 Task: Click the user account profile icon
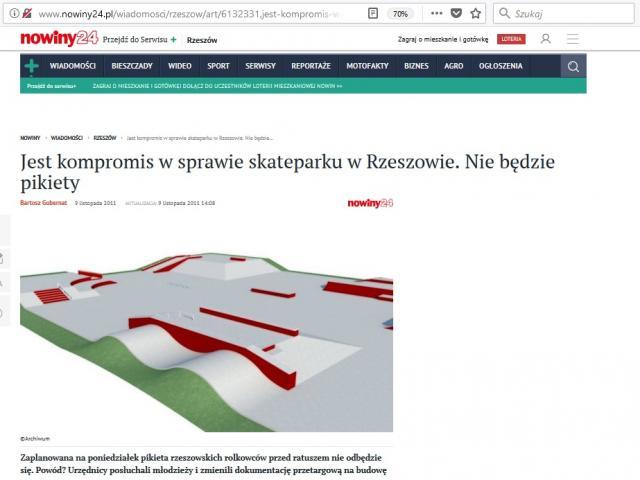tap(546, 39)
